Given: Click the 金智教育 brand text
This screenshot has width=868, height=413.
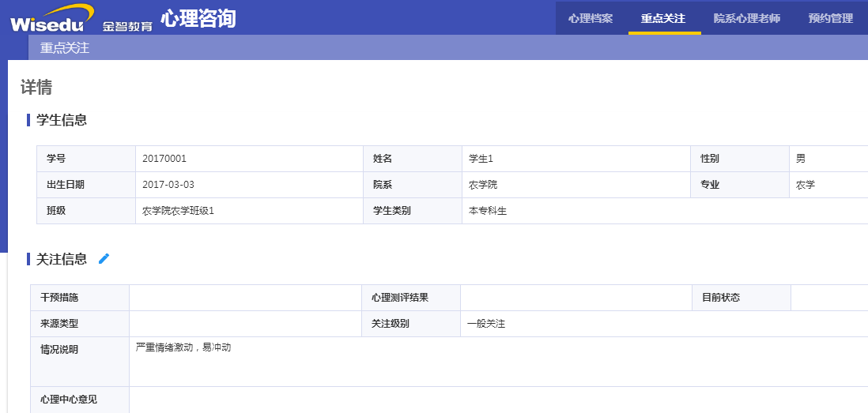Looking at the screenshot, I should (x=127, y=26).
